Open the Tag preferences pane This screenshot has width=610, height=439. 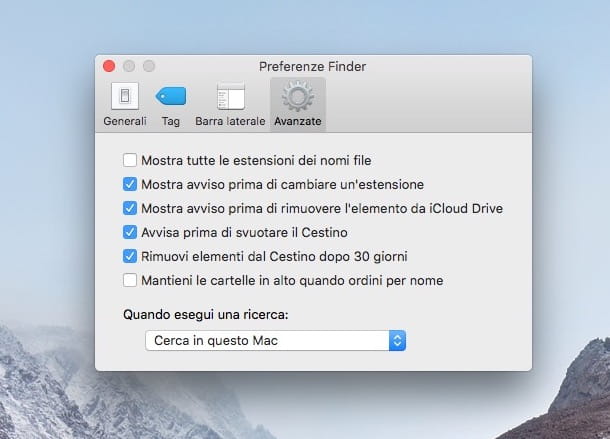pyautogui.click(x=171, y=104)
